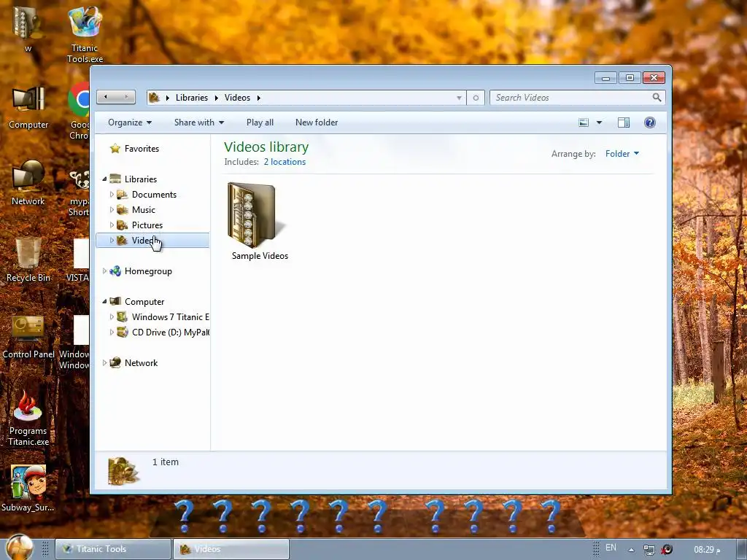This screenshot has height=560, width=747.
Task: Click the Pictures library icon
Action: [123, 225]
